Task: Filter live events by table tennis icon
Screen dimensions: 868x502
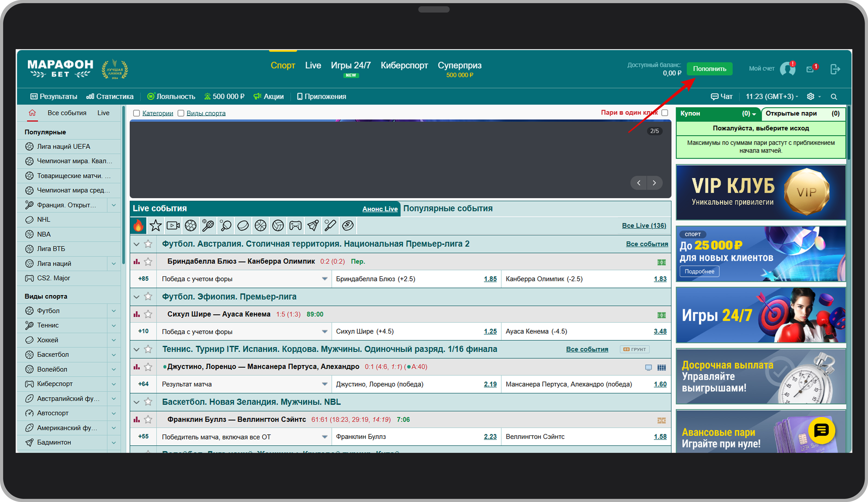Action: click(226, 226)
